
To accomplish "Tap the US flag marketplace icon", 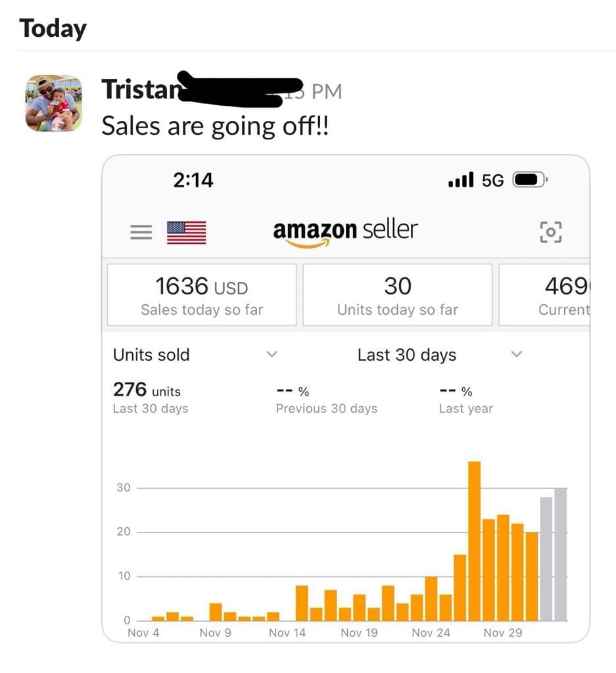I will 186,232.
